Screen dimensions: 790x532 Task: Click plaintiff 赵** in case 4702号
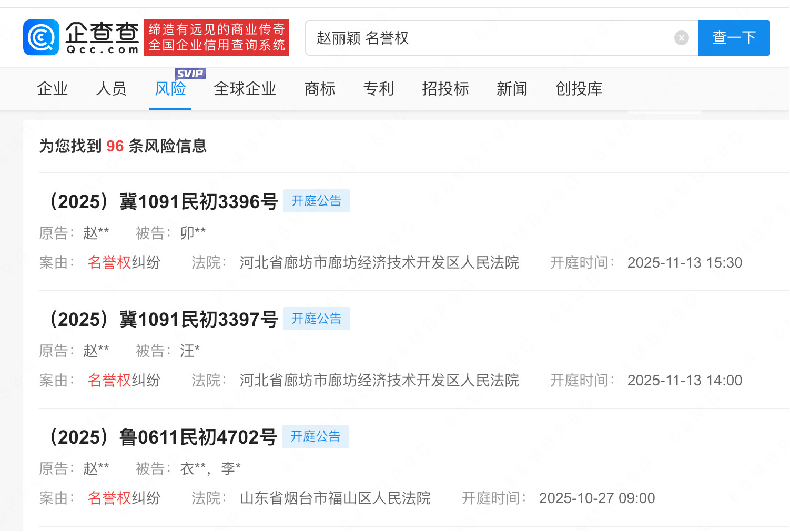96,468
